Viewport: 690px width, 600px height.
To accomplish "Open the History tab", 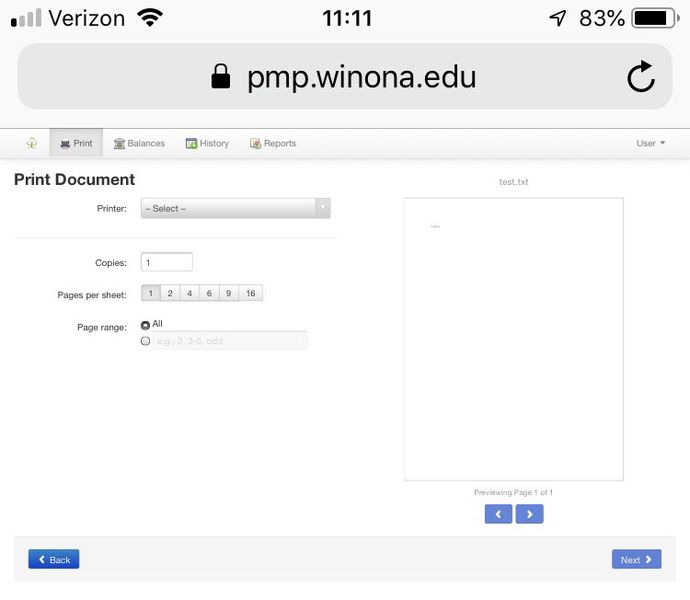I will [x=207, y=143].
